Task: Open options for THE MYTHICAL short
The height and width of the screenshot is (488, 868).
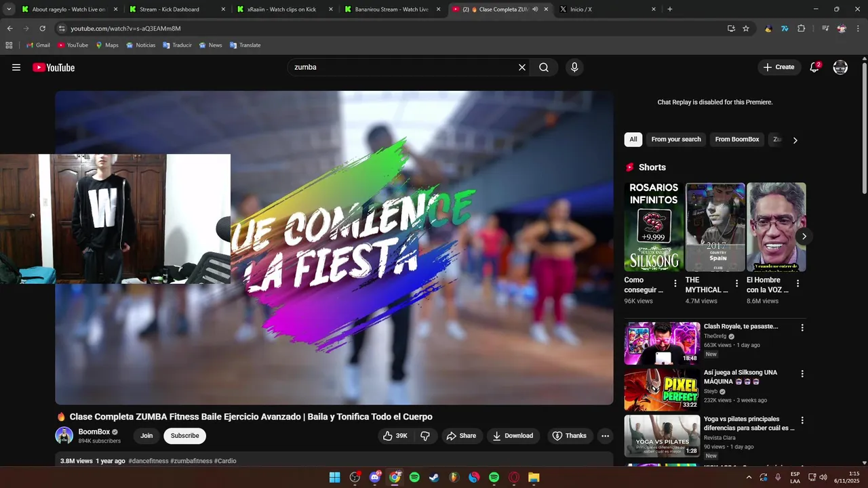Action: click(x=736, y=283)
